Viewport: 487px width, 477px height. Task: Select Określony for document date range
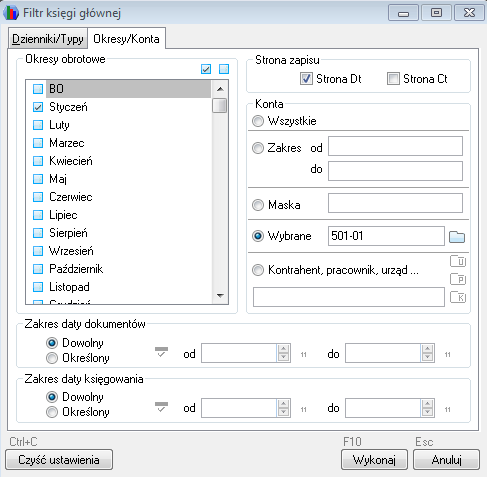[52, 358]
